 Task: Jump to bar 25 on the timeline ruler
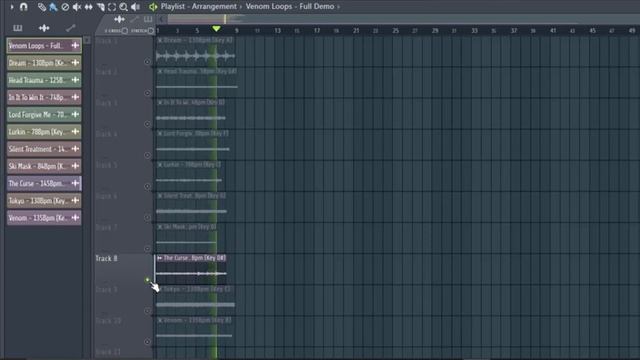pos(396,31)
